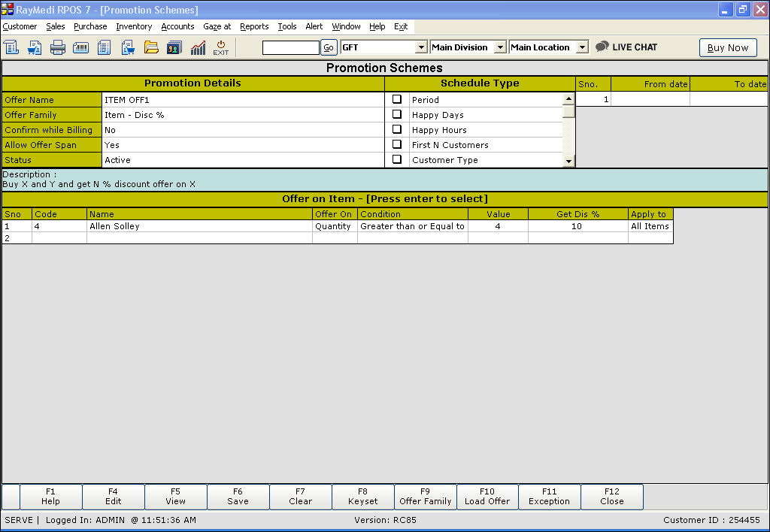Click the printer toolbar icon
This screenshot has width=770, height=532.
[57, 47]
